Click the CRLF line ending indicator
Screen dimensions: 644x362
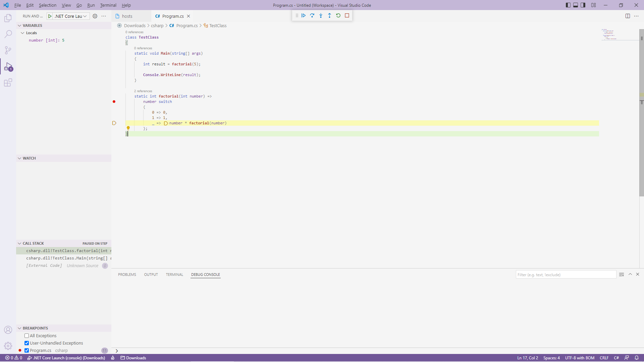[x=604, y=358]
